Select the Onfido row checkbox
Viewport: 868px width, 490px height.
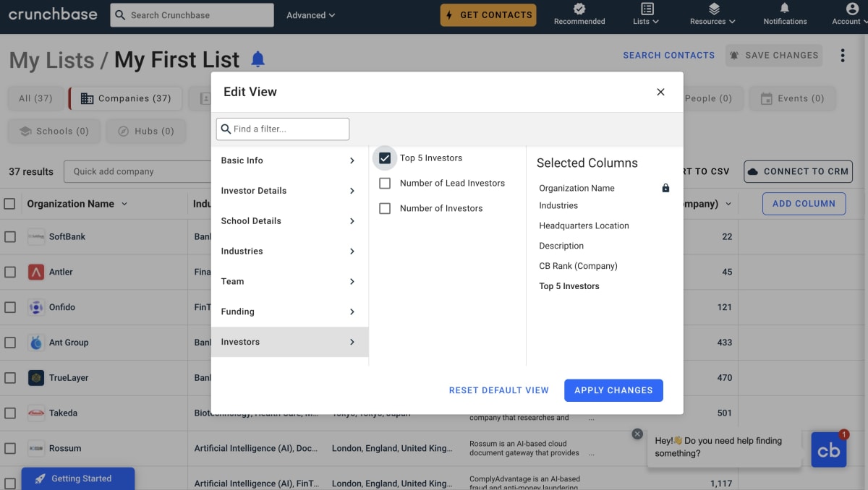coord(10,307)
